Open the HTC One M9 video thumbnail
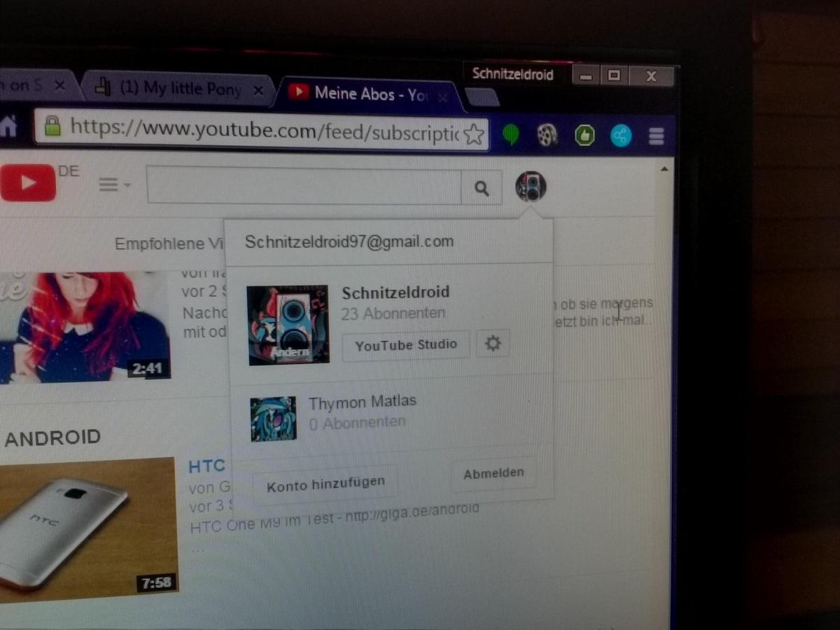The height and width of the screenshot is (630, 840). (87, 530)
